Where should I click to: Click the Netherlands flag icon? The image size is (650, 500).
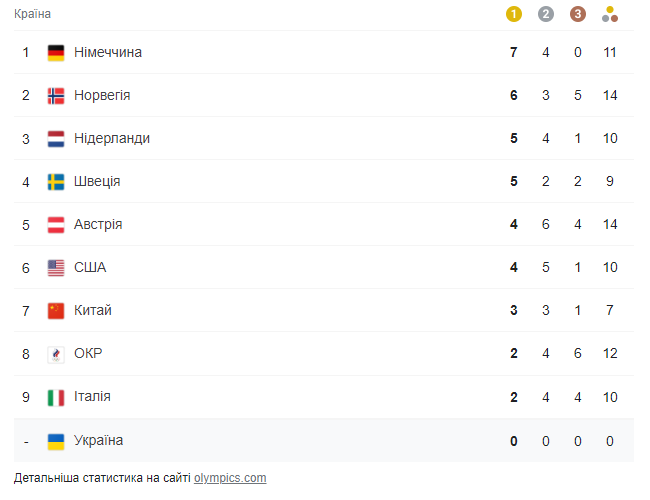56,139
